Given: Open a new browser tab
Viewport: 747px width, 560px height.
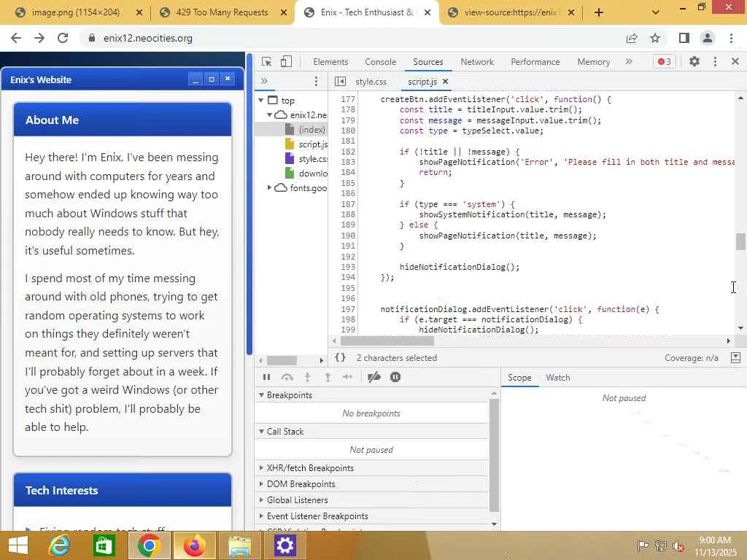Looking at the screenshot, I should coord(599,12).
